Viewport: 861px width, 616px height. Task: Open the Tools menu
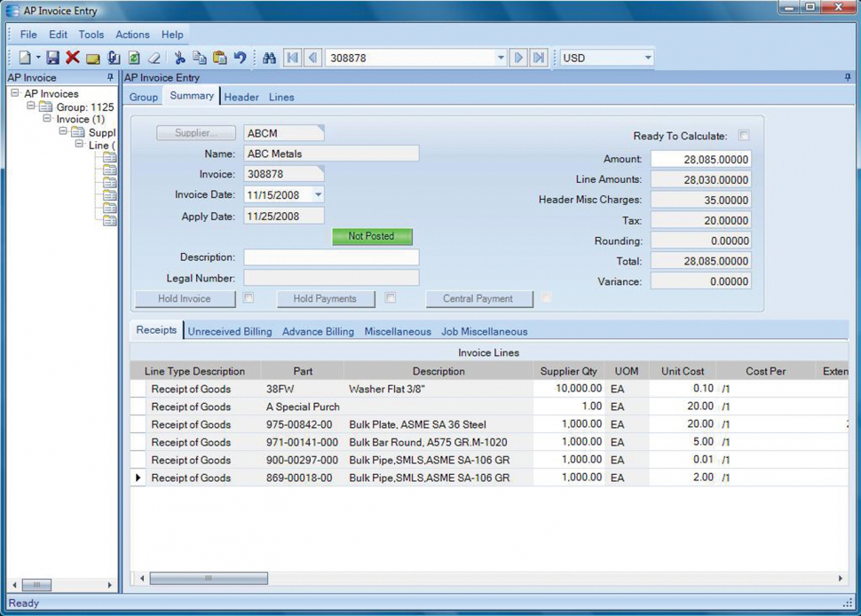tap(91, 35)
